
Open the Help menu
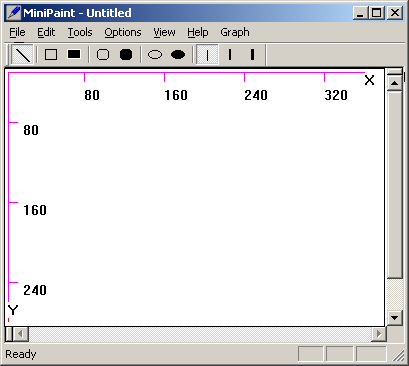(x=198, y=32)
